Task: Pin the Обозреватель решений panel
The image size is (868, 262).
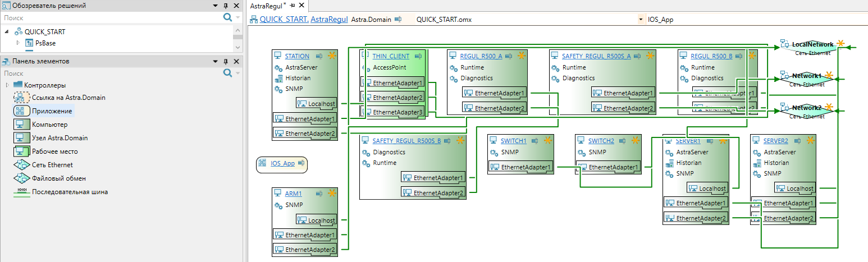Action: pyautogui.click(x=226, y=6)
